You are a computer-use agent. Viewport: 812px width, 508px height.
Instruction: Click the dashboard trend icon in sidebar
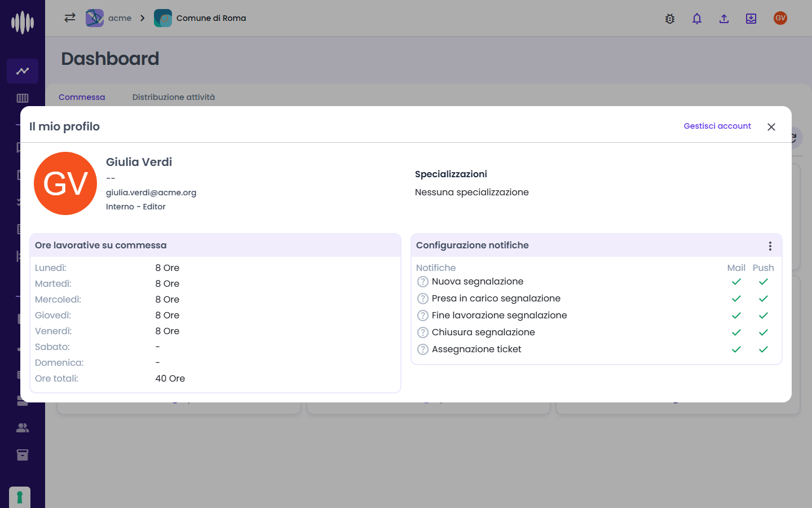(23, 71)
